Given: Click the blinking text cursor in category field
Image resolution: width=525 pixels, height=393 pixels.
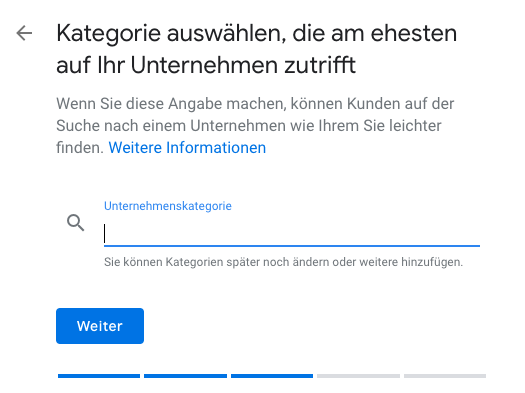Looking at the screenshot, I should (105, 234).
